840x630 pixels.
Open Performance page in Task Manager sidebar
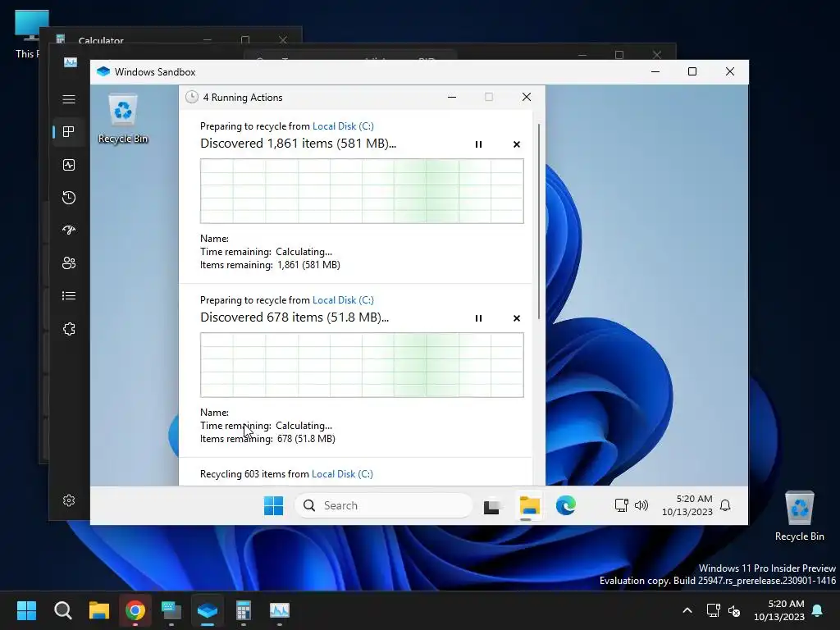[x=69, y=165]
